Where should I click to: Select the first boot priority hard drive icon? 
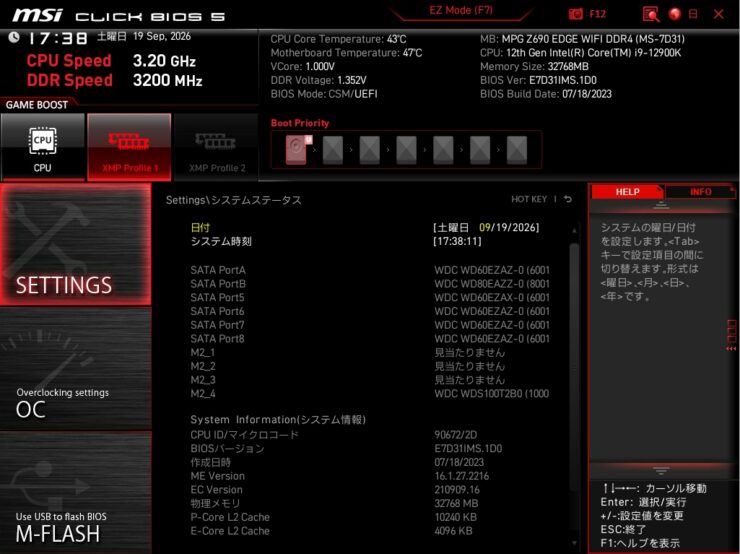click(x=298, y=149)
